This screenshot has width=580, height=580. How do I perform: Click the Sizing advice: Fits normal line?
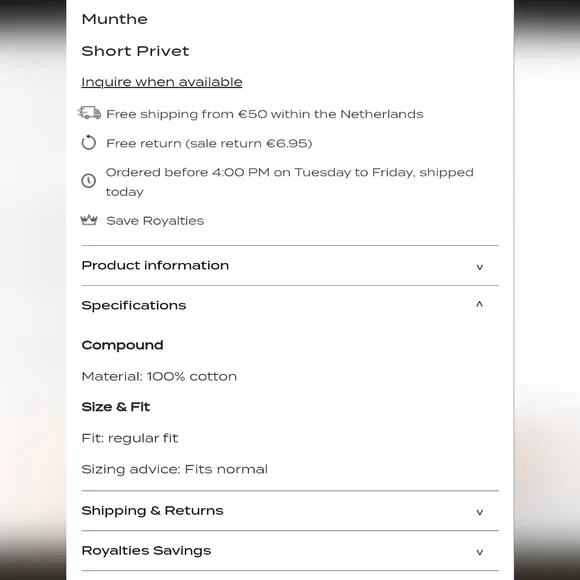point(175,469)
